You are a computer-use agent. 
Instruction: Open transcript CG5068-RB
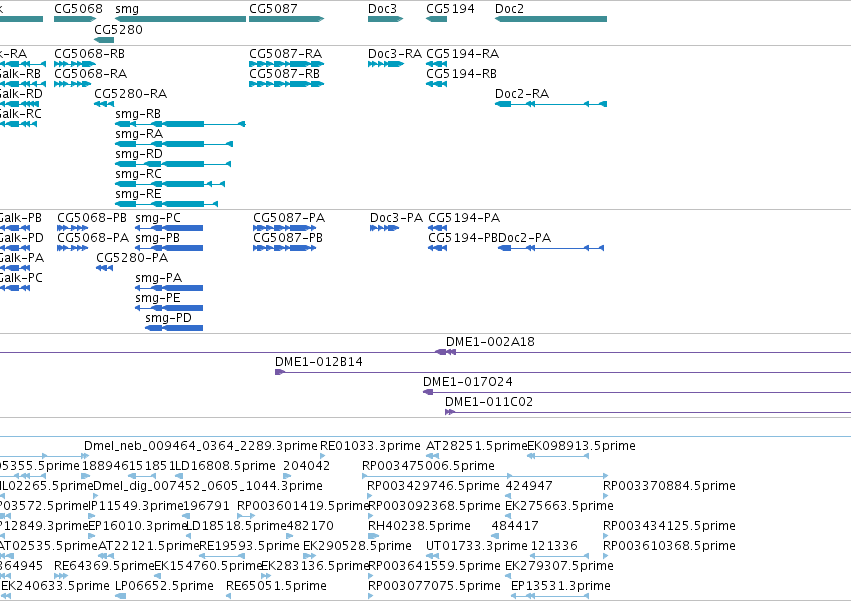[x=90, y=54]
